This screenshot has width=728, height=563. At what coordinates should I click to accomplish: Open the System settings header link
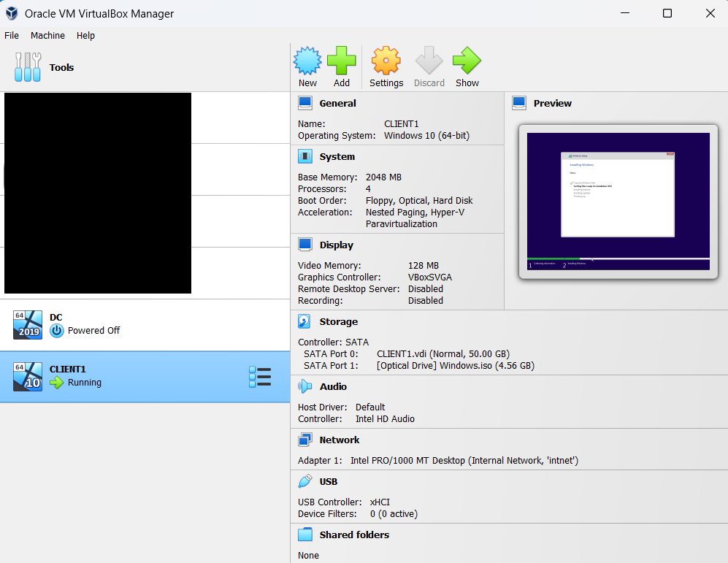(337, 156)
